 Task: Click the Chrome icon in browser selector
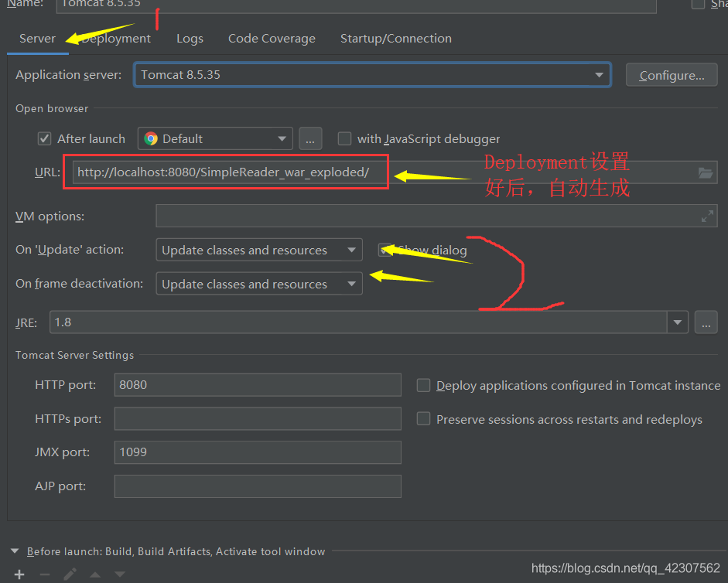point(151,138)
